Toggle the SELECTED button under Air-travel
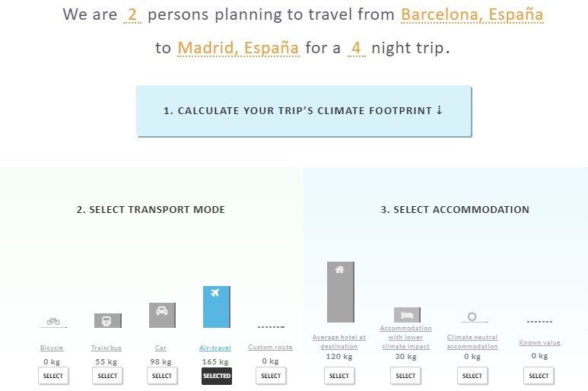 tap(217, 376)
